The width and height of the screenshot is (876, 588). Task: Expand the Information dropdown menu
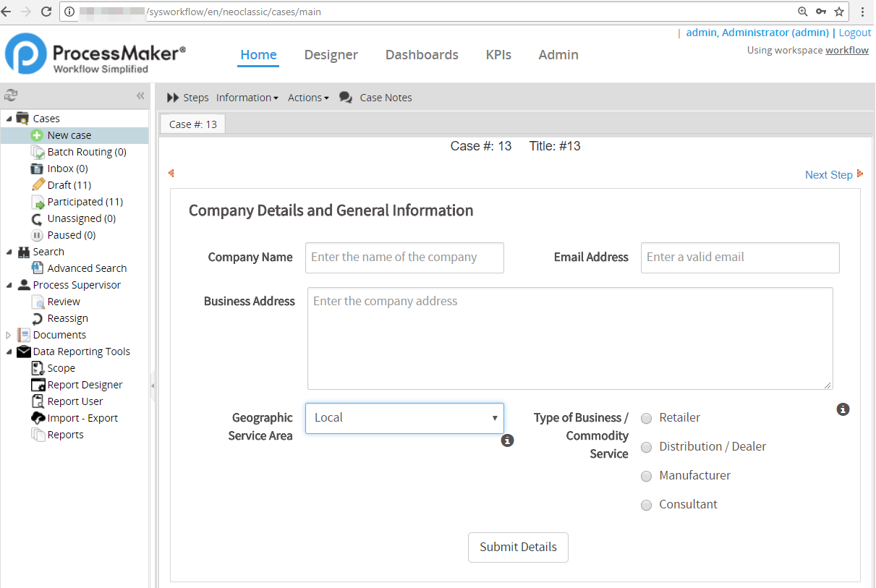pyautogui.click(x=247, y=98)
